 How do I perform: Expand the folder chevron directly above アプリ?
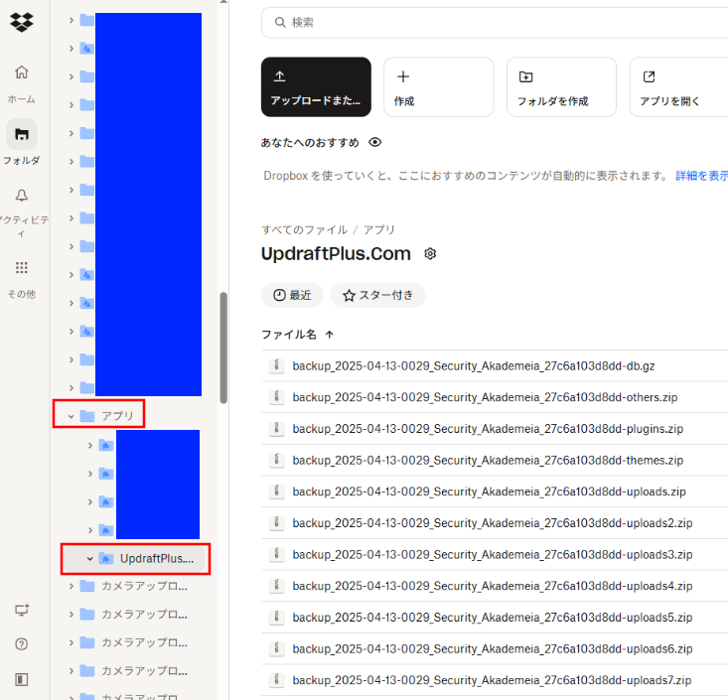click(72, 387)
